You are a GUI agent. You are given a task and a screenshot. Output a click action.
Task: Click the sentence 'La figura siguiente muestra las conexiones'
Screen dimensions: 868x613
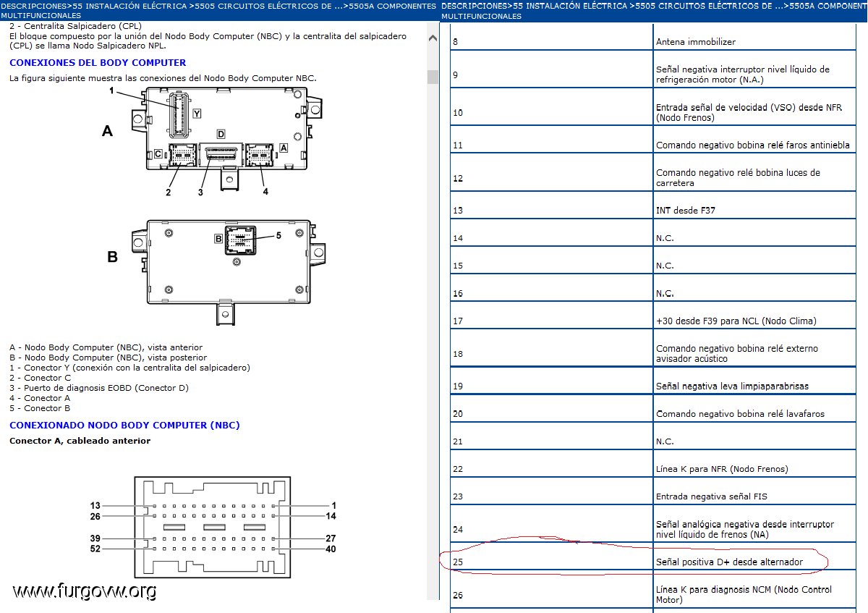(x=163, y=78)
